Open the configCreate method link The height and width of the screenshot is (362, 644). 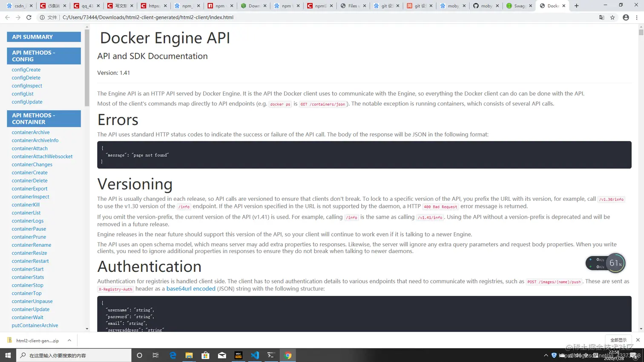[x=26, y=70]
